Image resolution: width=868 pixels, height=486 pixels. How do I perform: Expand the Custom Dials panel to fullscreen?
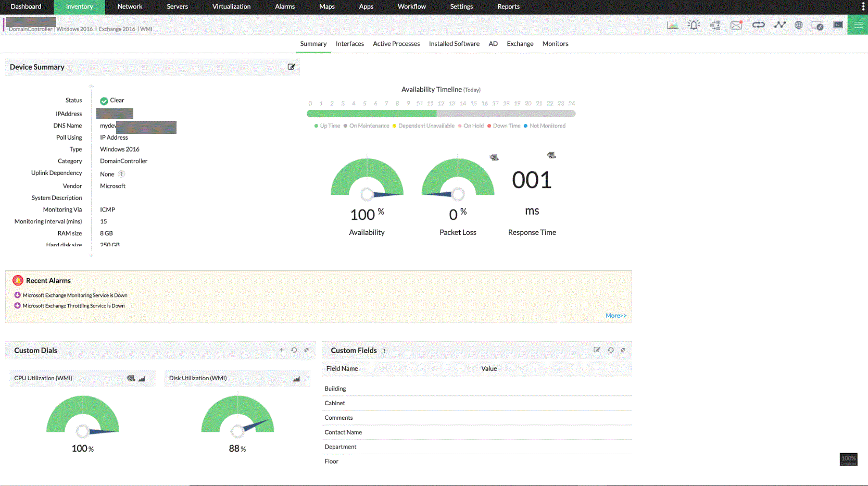(306, 350)
